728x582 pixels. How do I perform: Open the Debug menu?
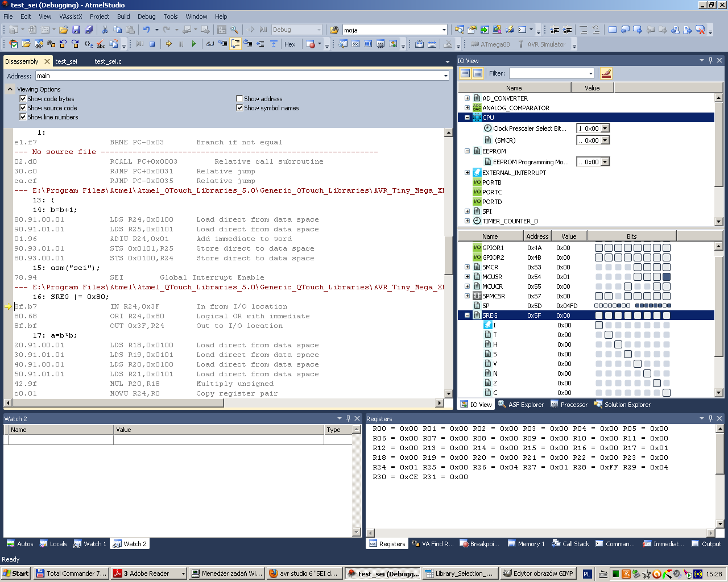[146, 16]
